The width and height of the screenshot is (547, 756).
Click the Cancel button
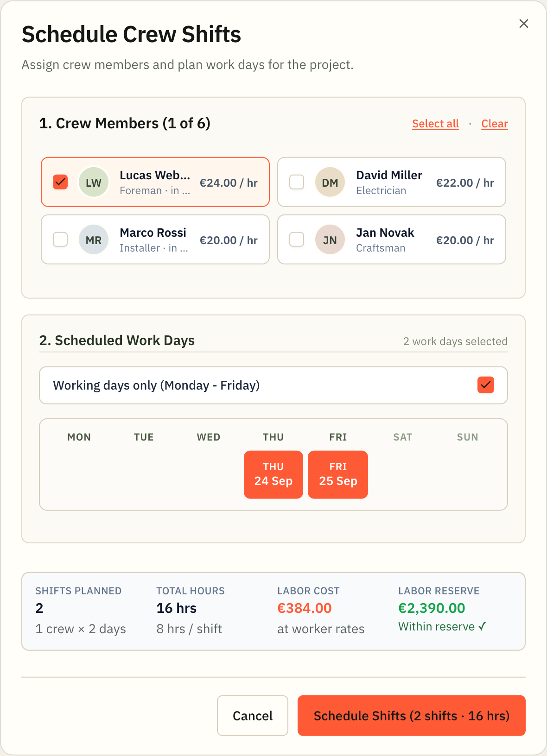point(253,716)
